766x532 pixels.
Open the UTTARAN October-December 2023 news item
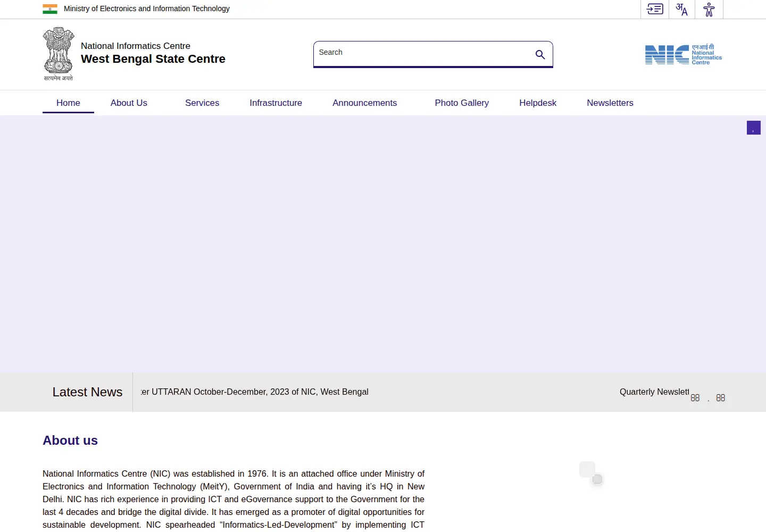tap(255, 392)
